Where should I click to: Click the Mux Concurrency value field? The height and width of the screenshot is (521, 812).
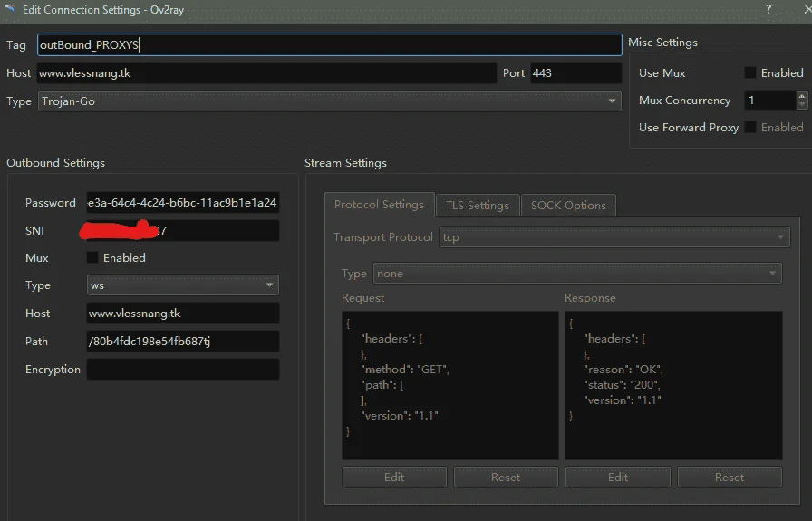coord(770,100)
